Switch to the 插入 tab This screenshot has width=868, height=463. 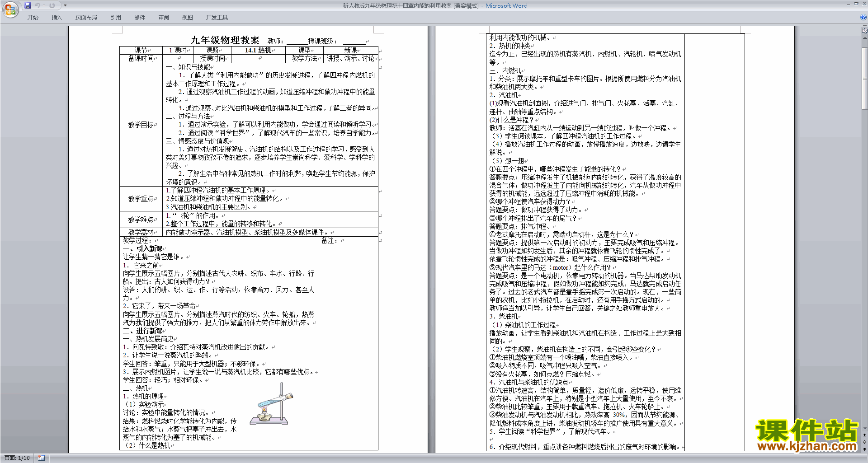(57, 18)
